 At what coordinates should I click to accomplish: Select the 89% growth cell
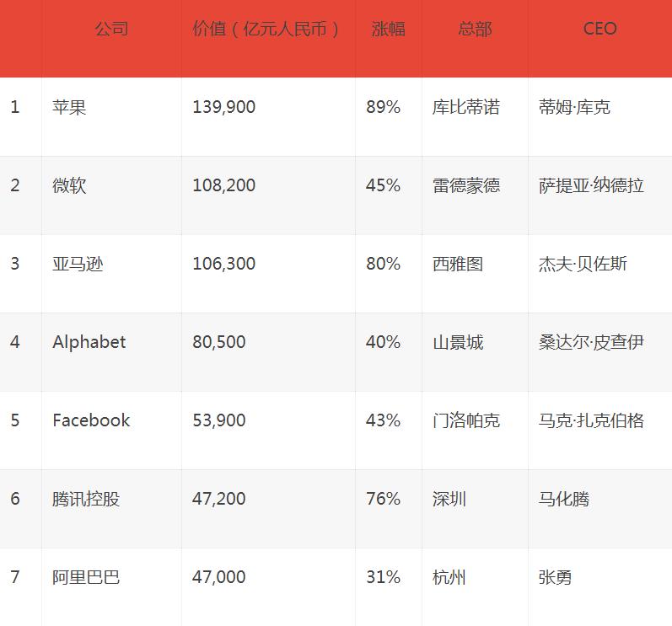[383, 108]
